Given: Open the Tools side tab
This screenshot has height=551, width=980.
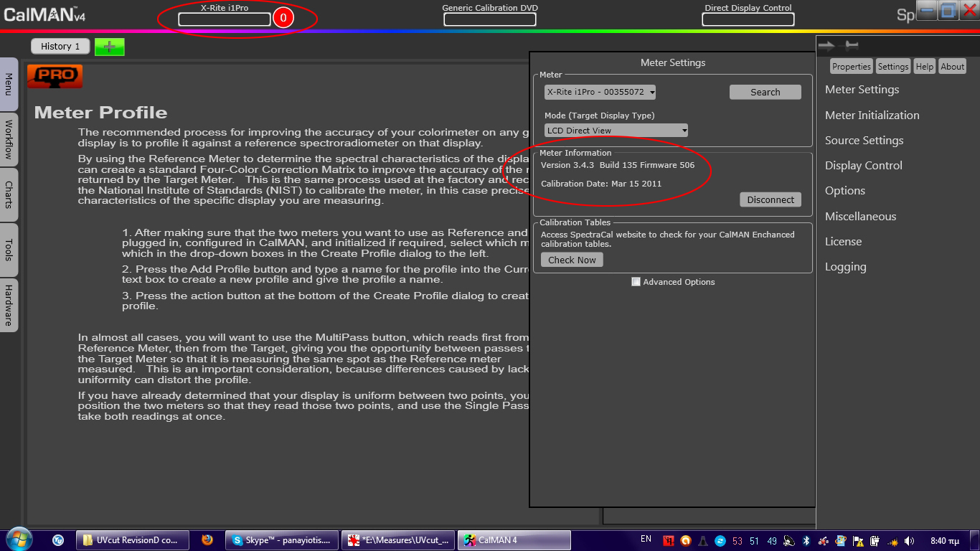Looking at the screenshot, I should [x=9, y=250].
